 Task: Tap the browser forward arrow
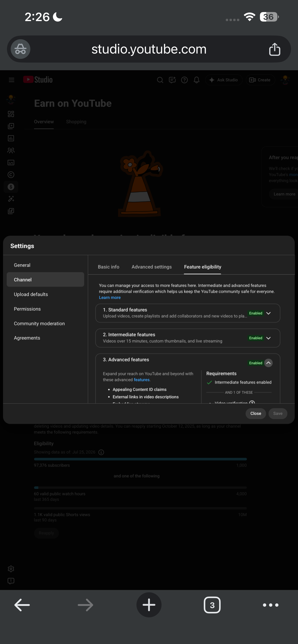coord(85,605)
